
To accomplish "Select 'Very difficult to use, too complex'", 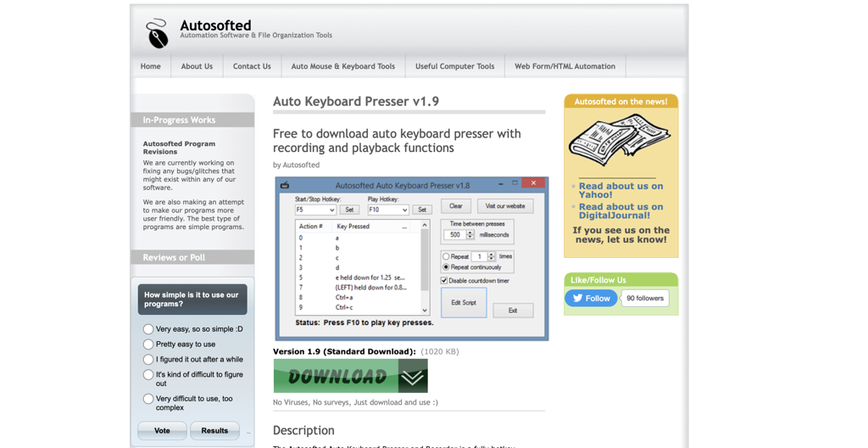I will pos(148,399).
